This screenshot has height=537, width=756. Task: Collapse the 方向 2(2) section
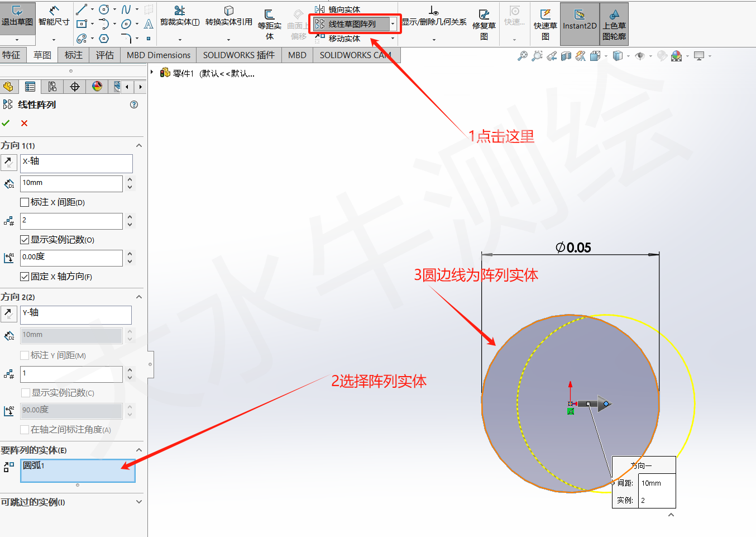[x=138, y=297]
